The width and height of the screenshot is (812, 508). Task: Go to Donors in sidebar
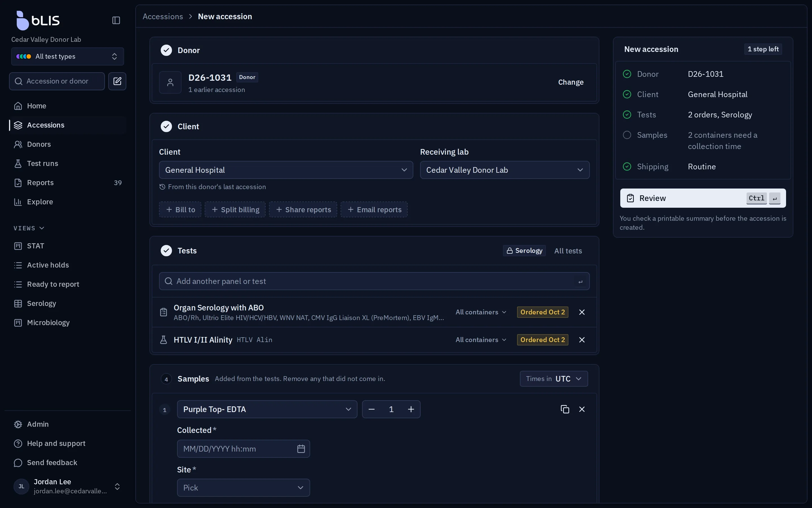[x=67, y=144]
